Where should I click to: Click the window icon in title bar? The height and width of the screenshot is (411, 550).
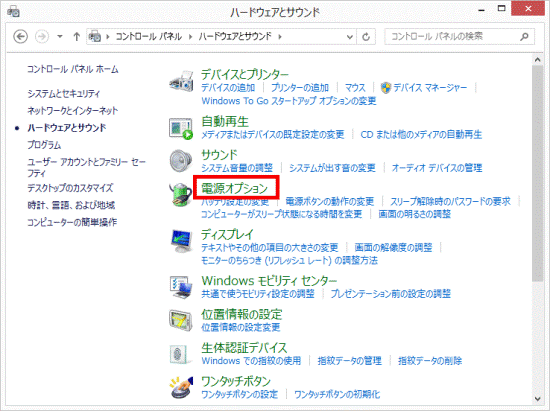click(13, 12)
